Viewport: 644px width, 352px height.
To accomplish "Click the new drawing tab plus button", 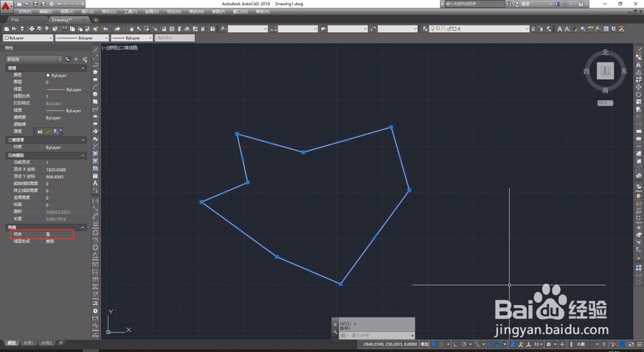I will 96,20.
